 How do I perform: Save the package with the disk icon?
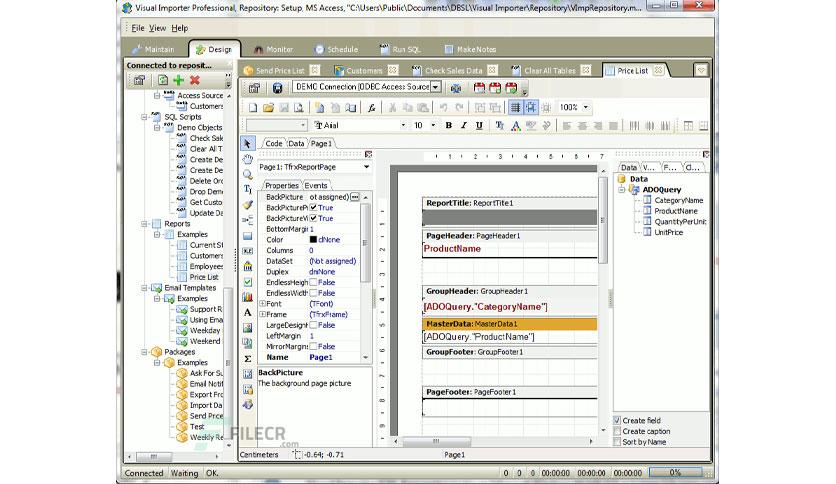277,87
